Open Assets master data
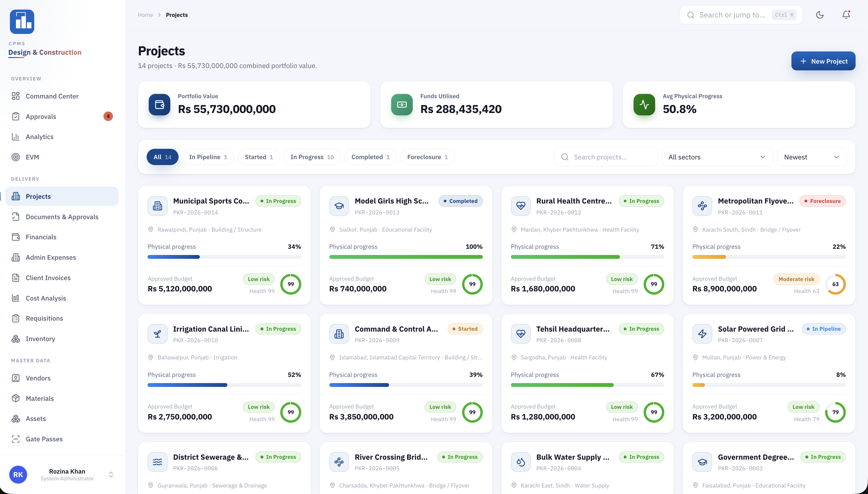The height and width of the screenshot is (494, 868). (62, 419)
